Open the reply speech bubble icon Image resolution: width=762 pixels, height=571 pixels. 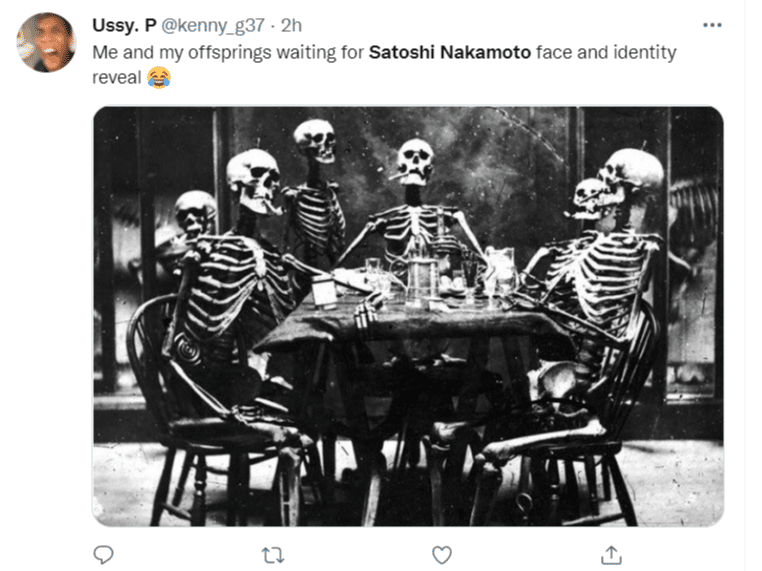click(103, 554)
